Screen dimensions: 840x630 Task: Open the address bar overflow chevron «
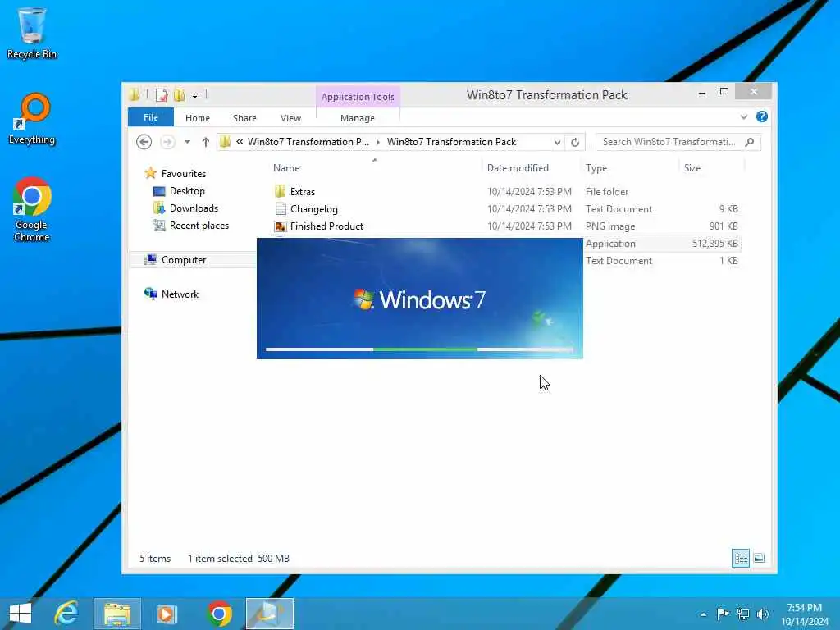(240, 142)
